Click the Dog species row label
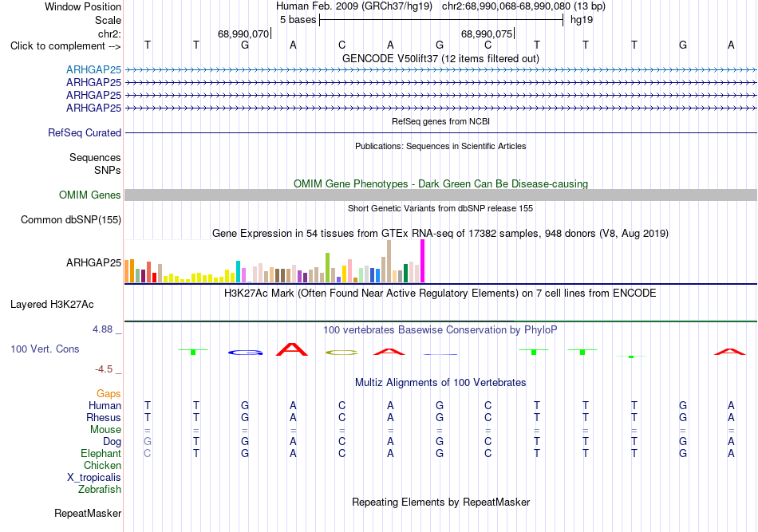Viewport: 758px width, 532px height. point(112,442)
